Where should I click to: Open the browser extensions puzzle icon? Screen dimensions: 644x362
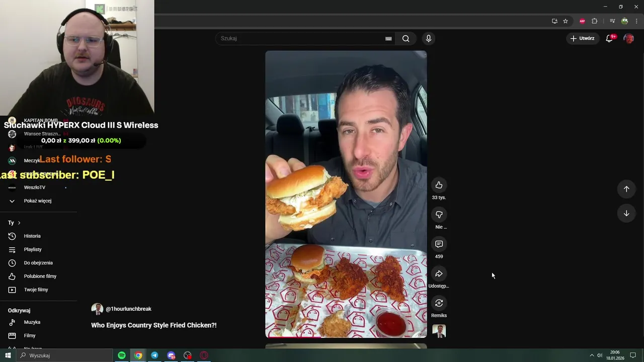click(x=595, y=21)
